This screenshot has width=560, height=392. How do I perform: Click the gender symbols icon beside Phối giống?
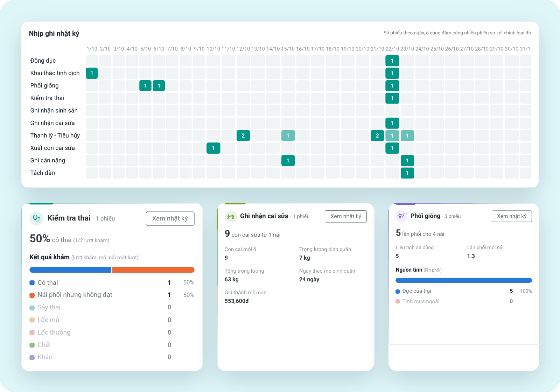pyautogui.click(x=401, y=216)
